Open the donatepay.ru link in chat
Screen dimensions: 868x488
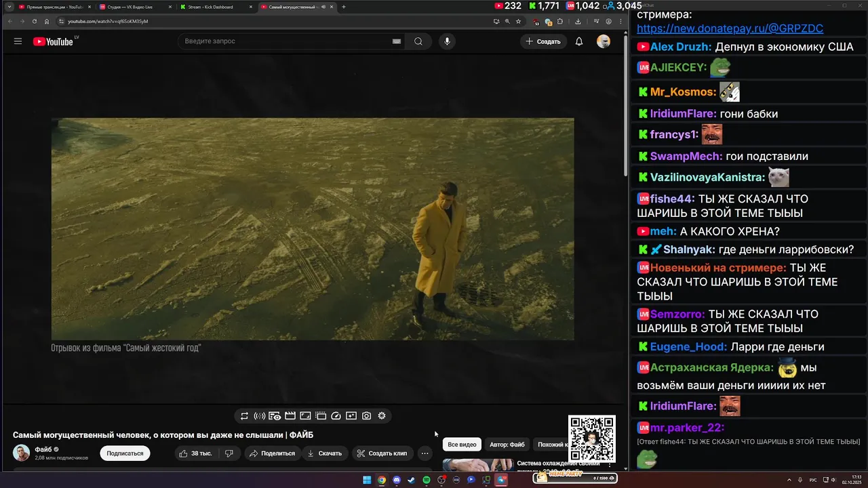tap(730, 28)
